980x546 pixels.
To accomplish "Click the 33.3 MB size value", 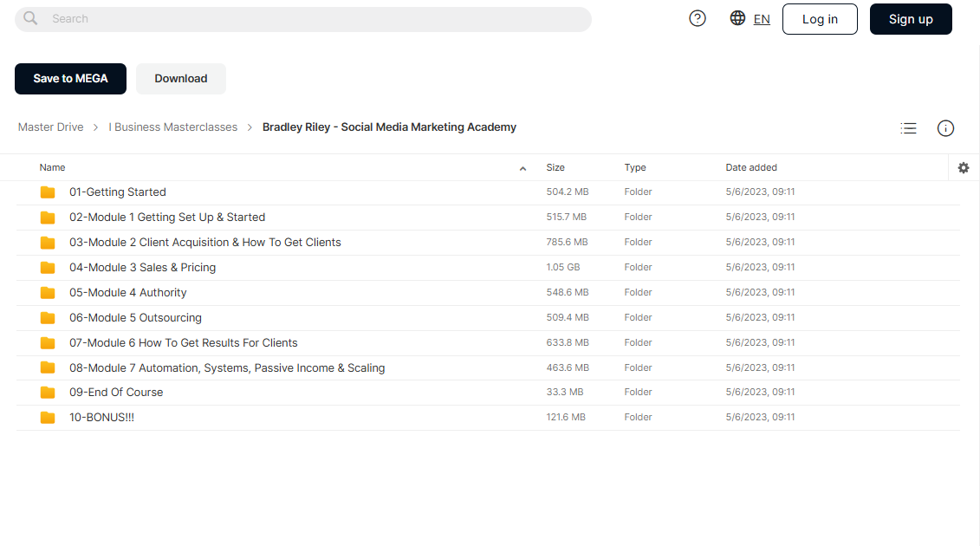I will 565,392.
